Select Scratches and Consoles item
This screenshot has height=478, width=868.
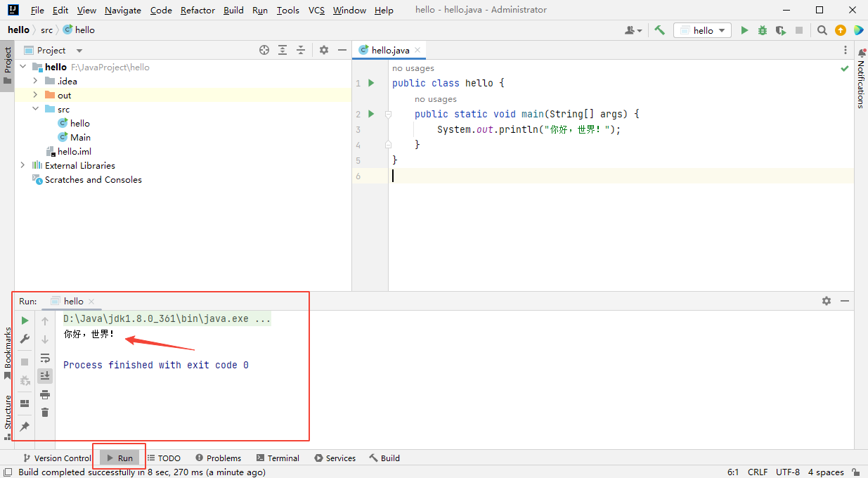[x=87, y=179]
